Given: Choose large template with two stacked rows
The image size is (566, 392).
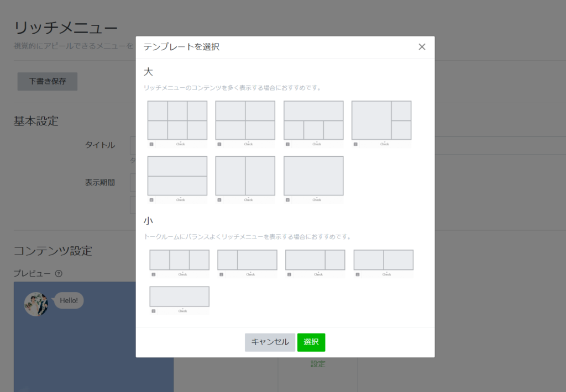Looking at the screenshot, I should (177, 176).
